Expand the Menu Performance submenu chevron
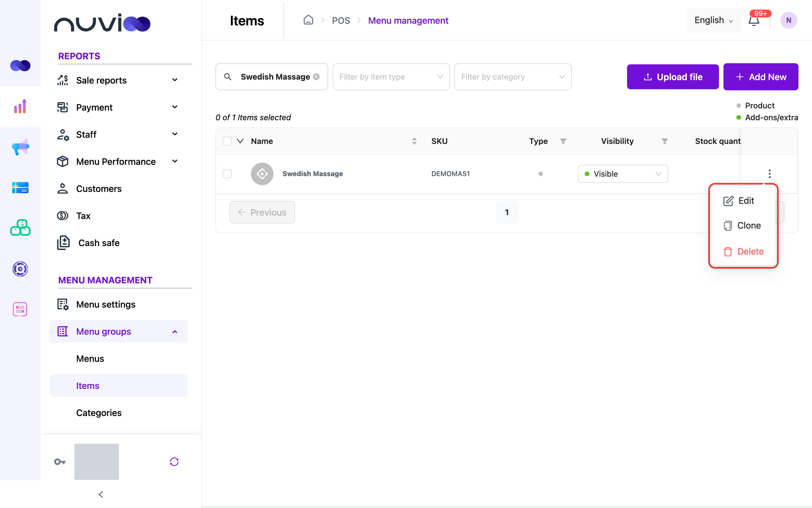Image resolution: width=812 pixels, height=508 pixels. click(x=175, y=161)
